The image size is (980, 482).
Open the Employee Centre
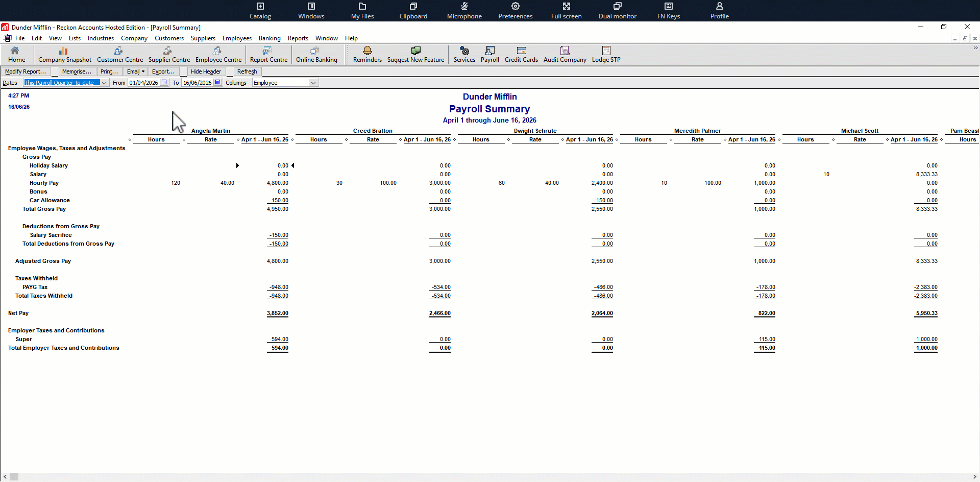point(218,55)
